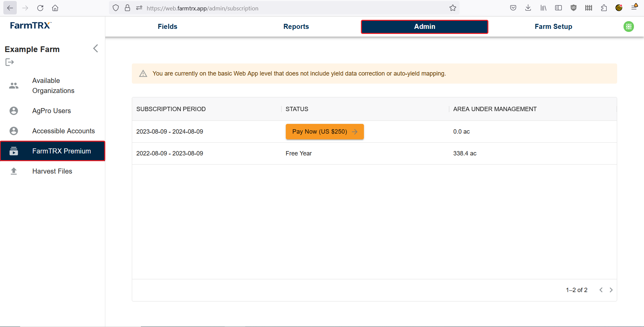Bookmark this page with the star icon
Viewport: 644px width, 327px height.
pyautogui.click(x=453, y=8)
